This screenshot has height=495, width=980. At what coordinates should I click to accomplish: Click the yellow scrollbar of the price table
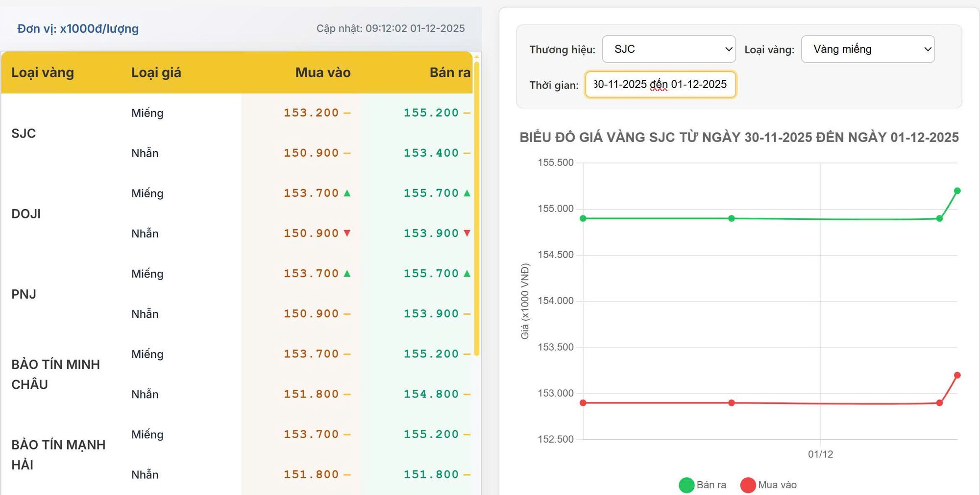point(476,206)
